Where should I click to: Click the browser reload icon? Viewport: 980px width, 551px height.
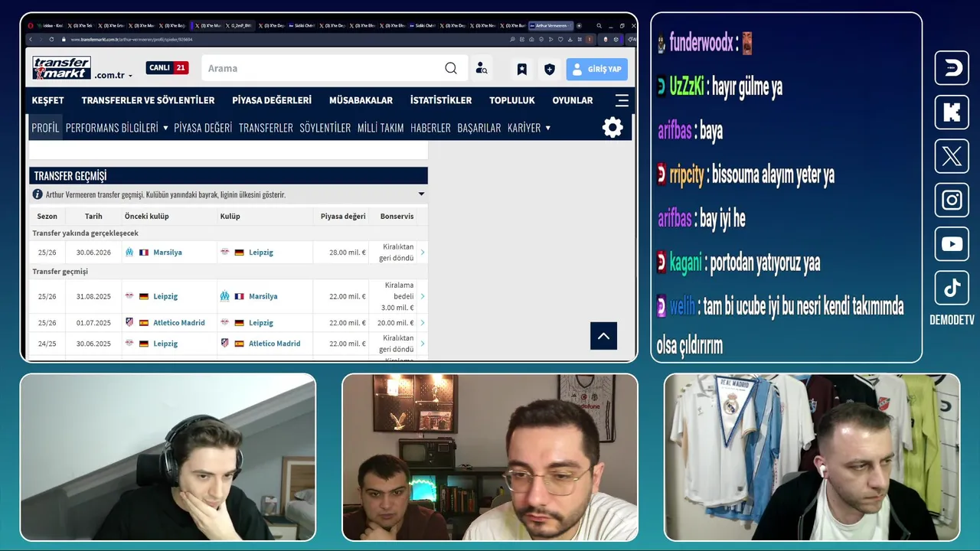coord(53,39)
